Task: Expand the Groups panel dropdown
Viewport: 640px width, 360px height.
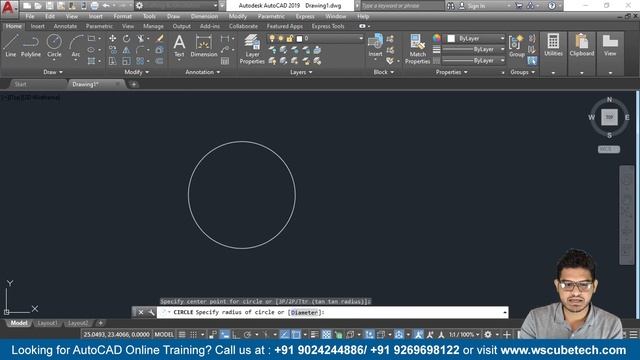Action: [522, 72]
